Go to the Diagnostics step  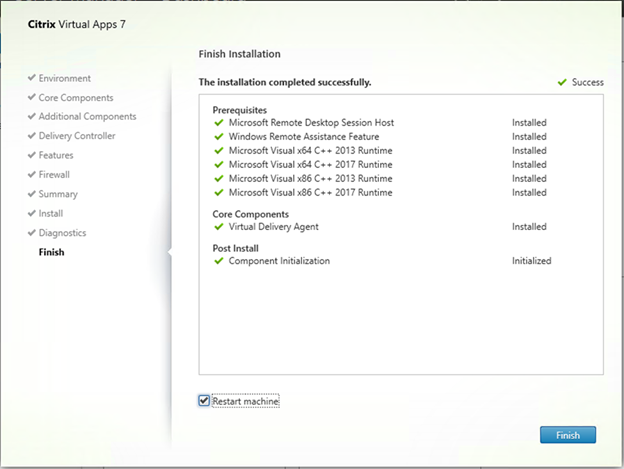tap(62, 233)
